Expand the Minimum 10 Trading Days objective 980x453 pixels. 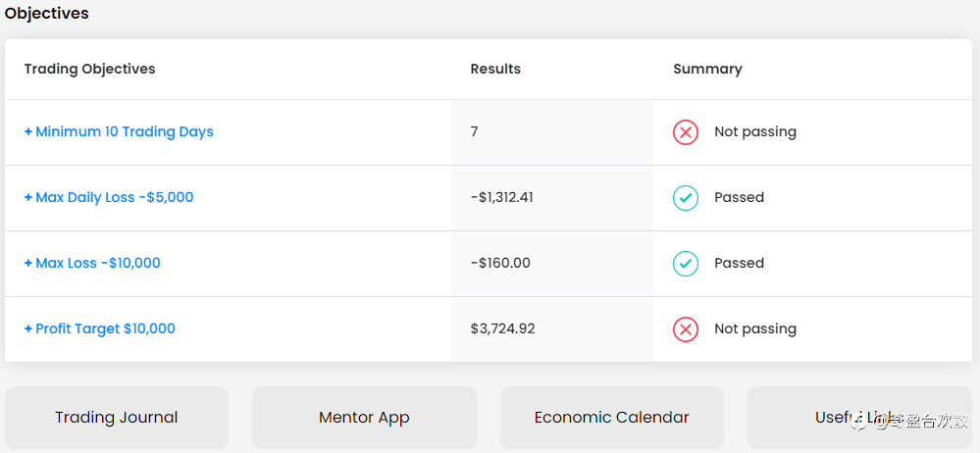[x=119, y=131]
